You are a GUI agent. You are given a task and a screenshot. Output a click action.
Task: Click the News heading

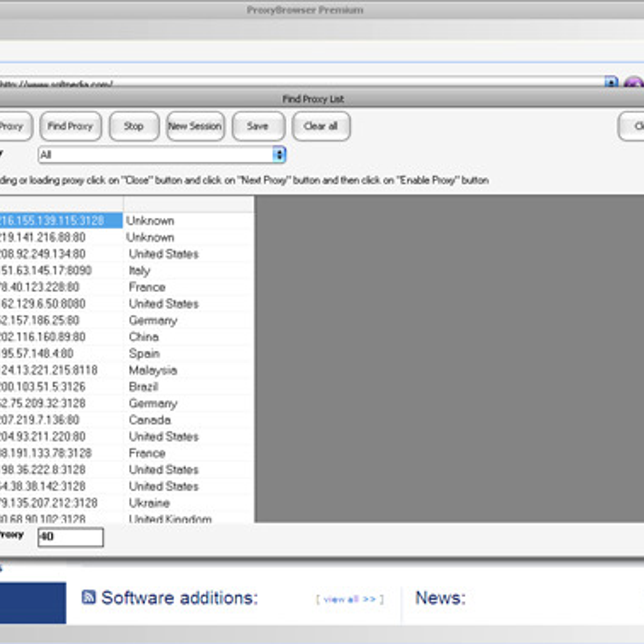(440, 598)
